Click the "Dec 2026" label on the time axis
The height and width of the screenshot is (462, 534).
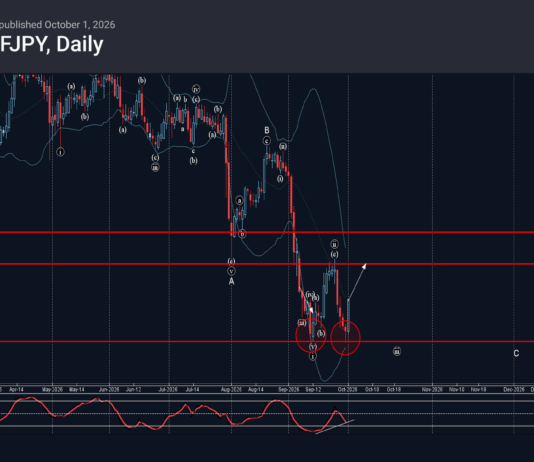[514, 389]
